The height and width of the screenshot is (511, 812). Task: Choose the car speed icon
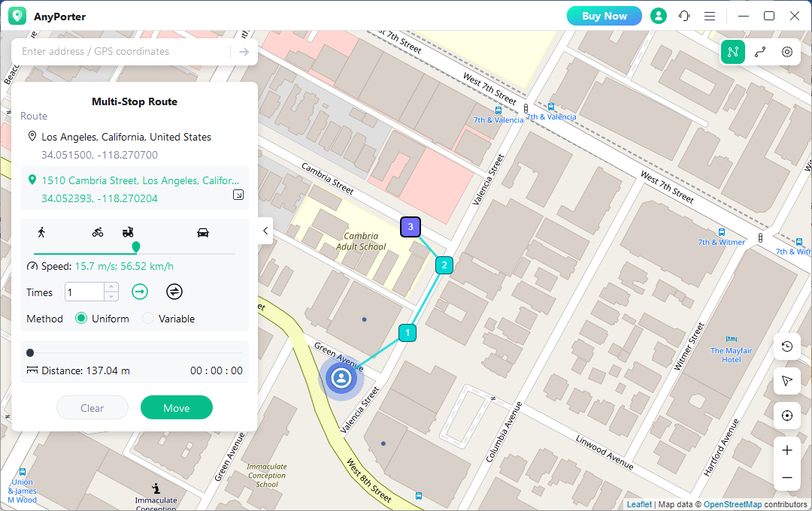(203, 232)
